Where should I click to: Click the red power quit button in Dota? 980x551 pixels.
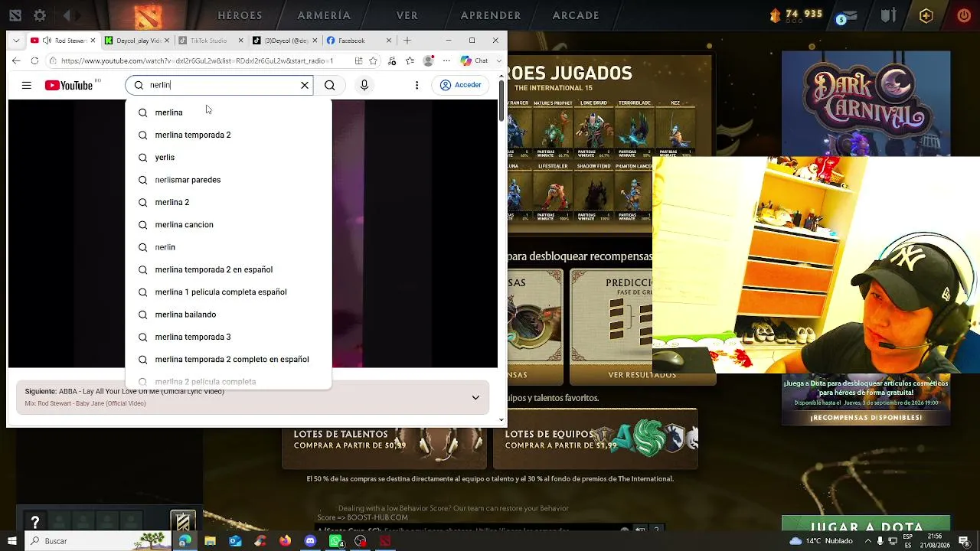964,15
